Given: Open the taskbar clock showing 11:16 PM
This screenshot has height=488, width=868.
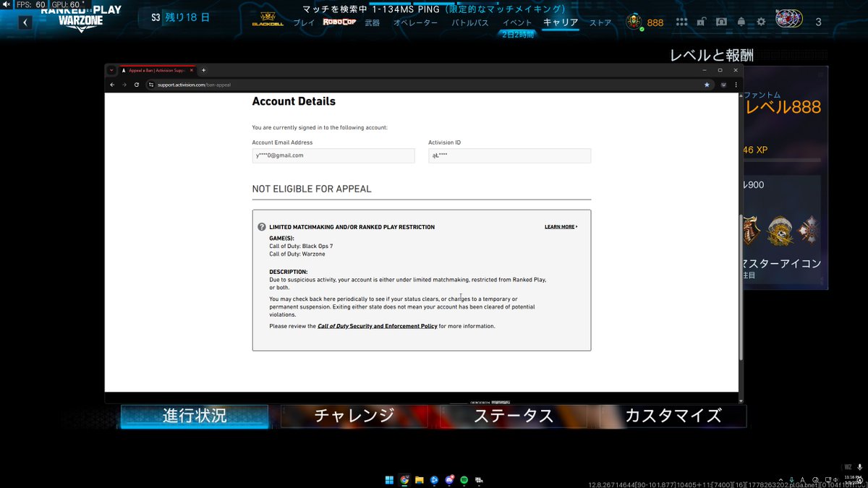Looking at the screenshot, I should [x=854, y=480].
